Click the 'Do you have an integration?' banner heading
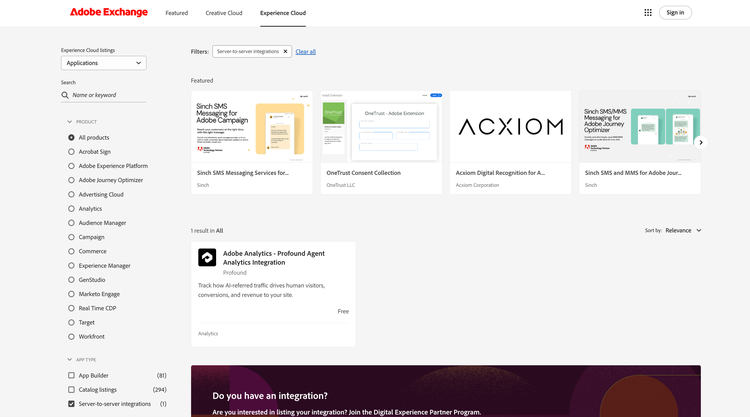 pos(270,396)
